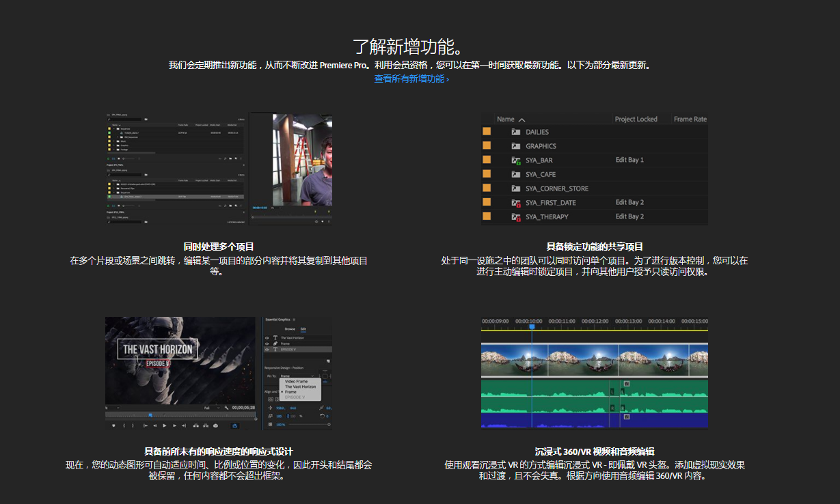
Task: Open the Essential Graphics panel menu icon
Action: (x=294, y=320)
